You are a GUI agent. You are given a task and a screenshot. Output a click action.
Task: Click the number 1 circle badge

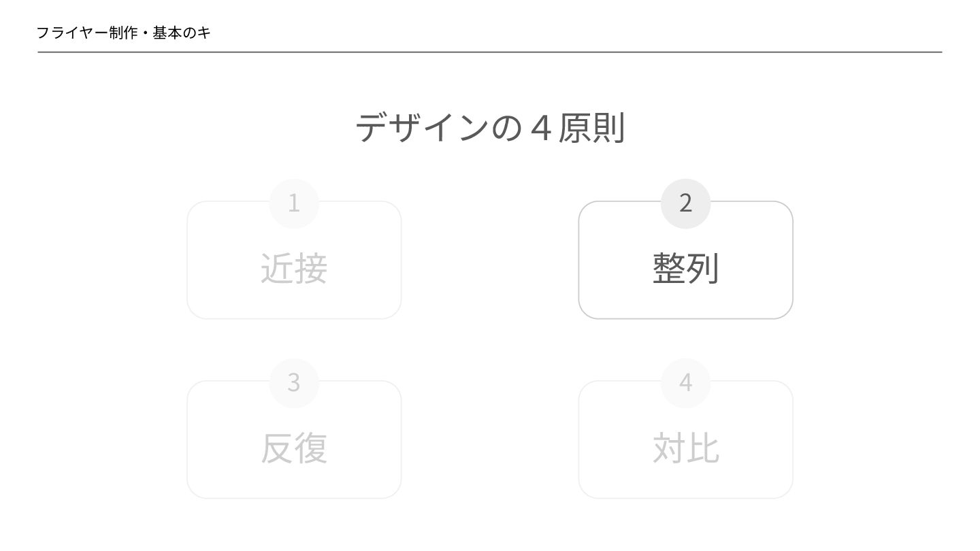pos(294,203)
